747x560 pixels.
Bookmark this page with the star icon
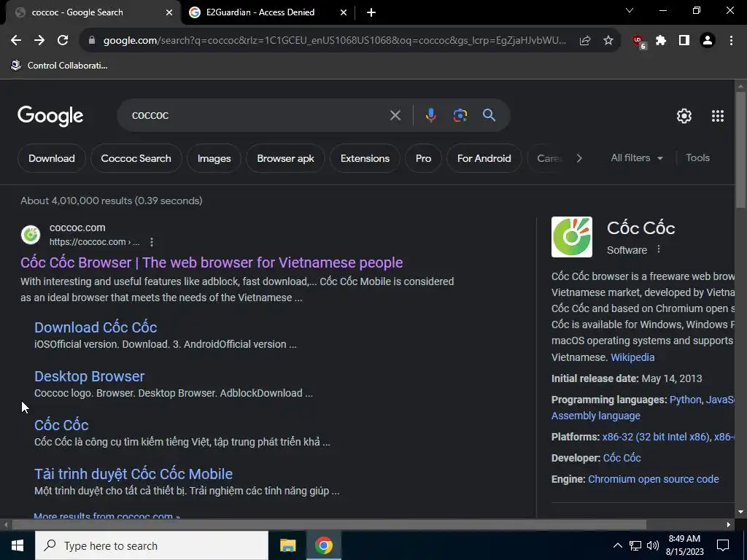(608, 41)
